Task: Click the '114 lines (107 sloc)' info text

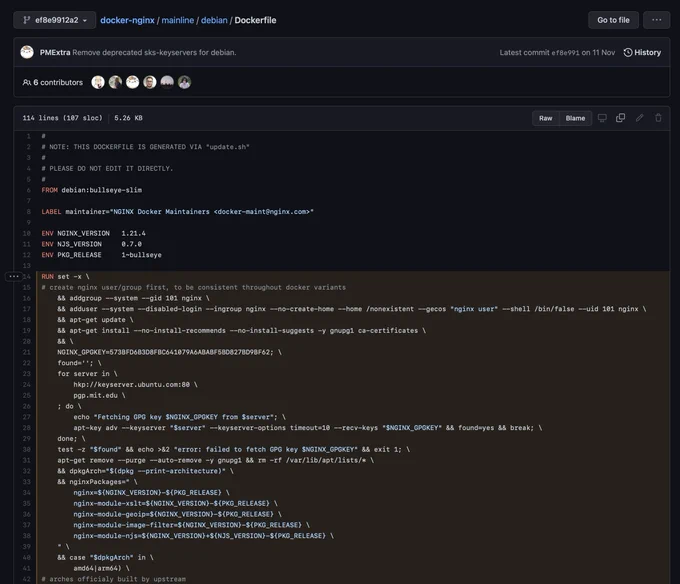Action: 62,118
